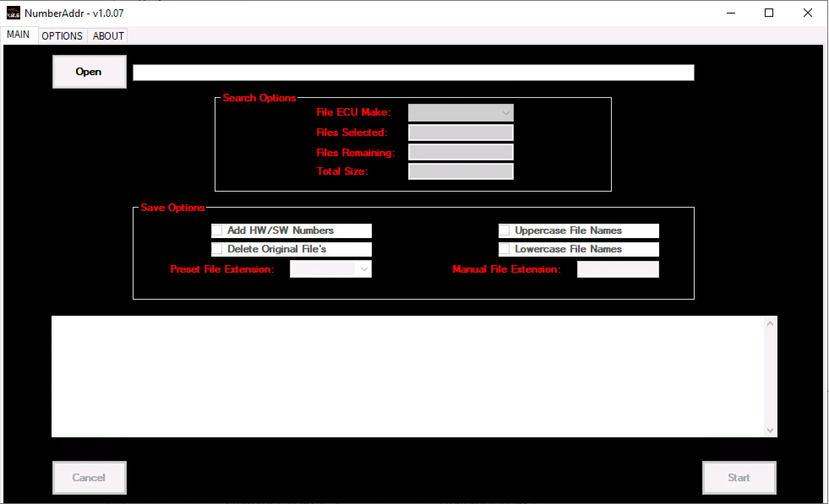Click the Cancel button

click(89, 477)
